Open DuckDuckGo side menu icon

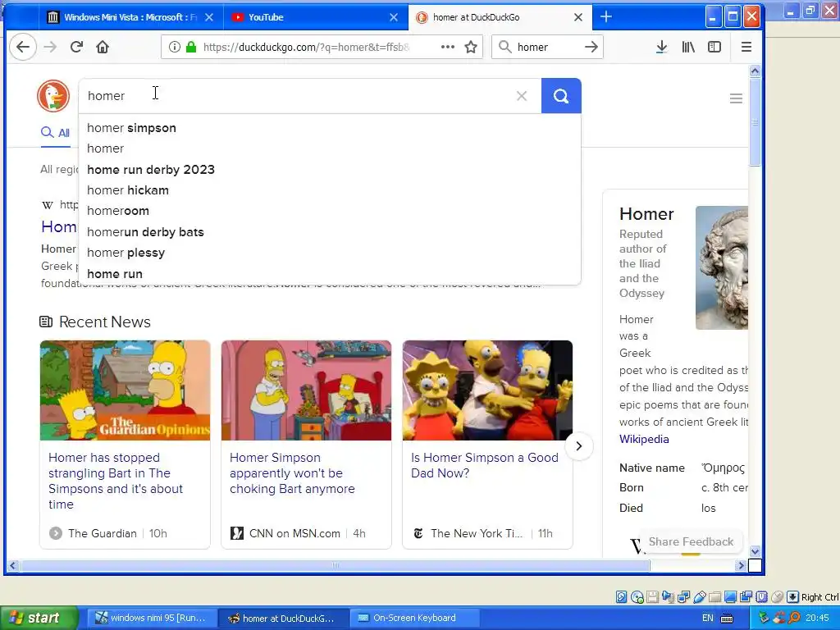coord(736,98)
